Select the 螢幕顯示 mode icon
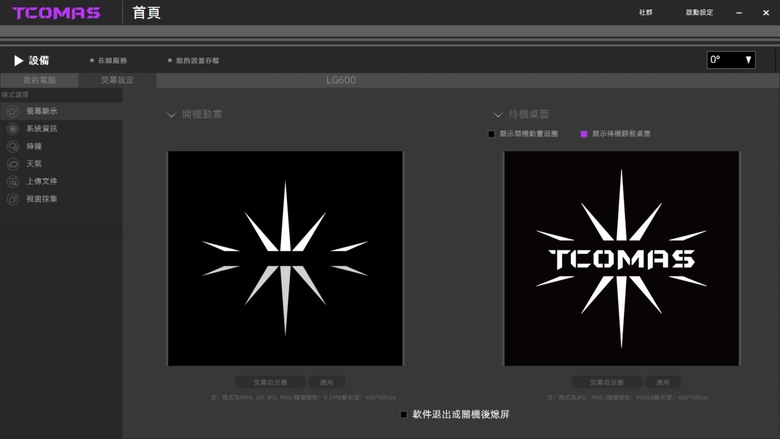 [x=13, y=111]
